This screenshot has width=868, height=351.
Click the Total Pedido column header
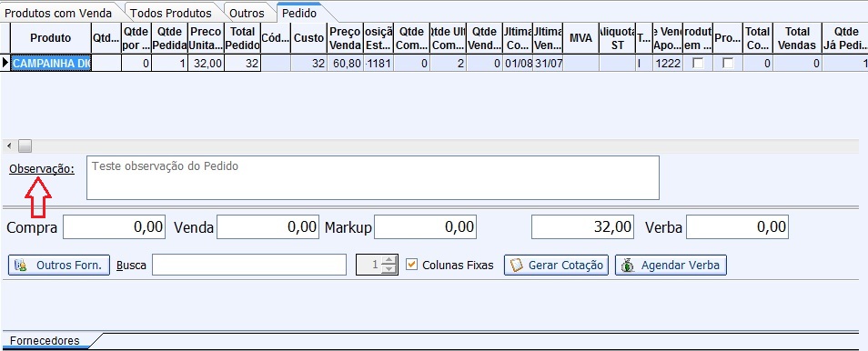coord(242,38)
